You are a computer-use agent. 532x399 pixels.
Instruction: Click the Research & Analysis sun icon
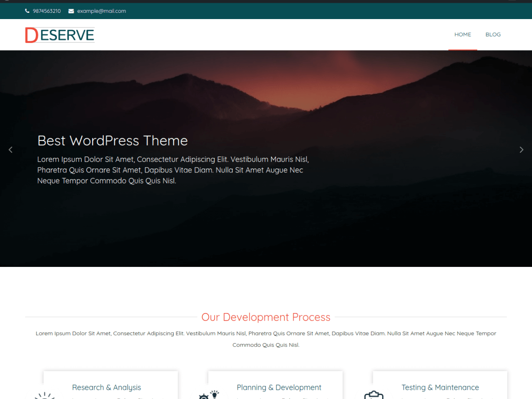pos(44,395)
